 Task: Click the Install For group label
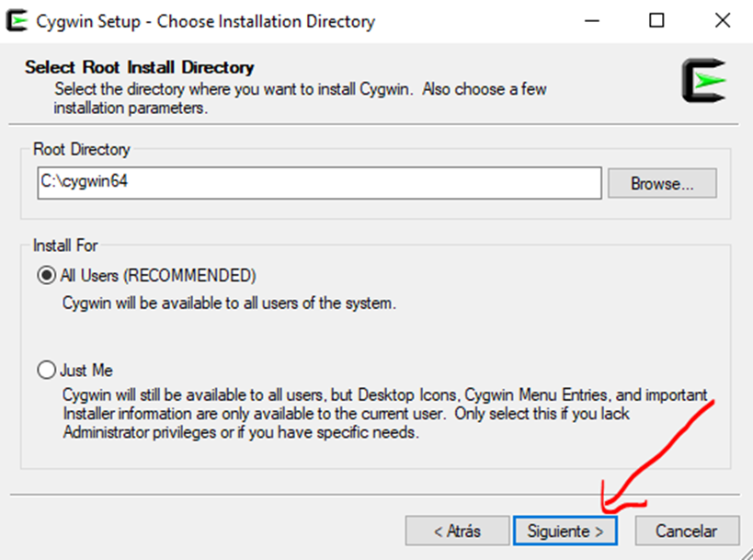pyautogui.click(x=65, y=246)
